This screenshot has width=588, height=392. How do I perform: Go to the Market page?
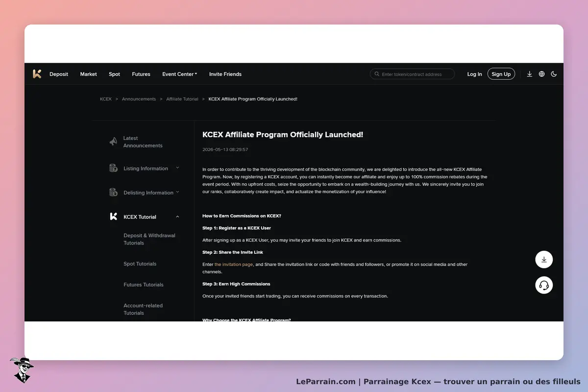[89, 74]
